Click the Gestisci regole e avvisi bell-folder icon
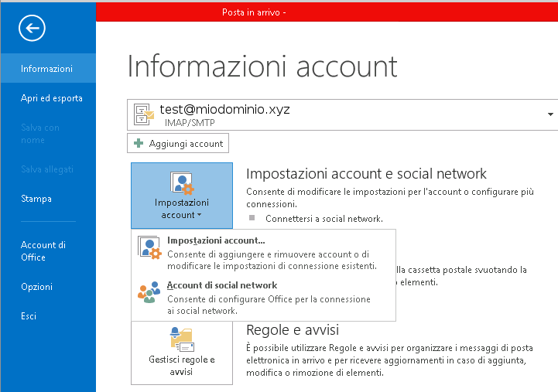The width and height of the screenshot is (558, 392). [182, 339]
